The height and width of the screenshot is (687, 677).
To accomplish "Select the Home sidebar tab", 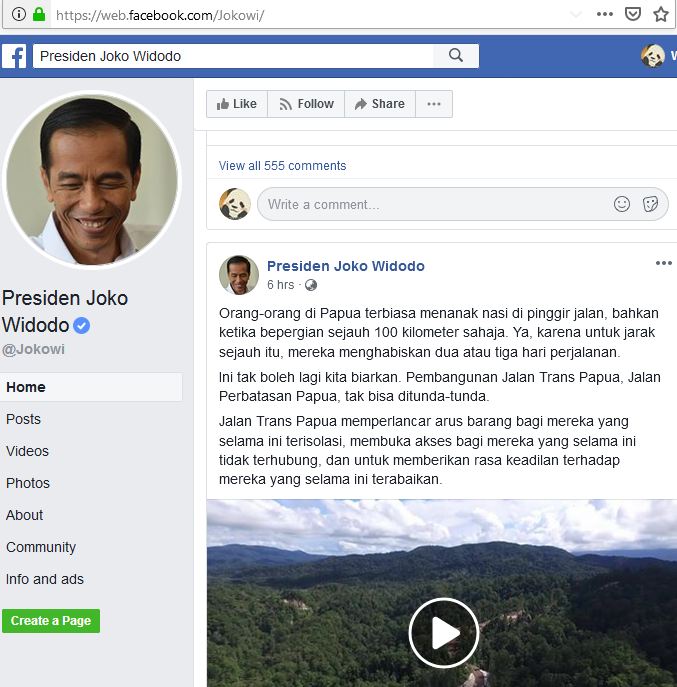I will pos(91,387).
